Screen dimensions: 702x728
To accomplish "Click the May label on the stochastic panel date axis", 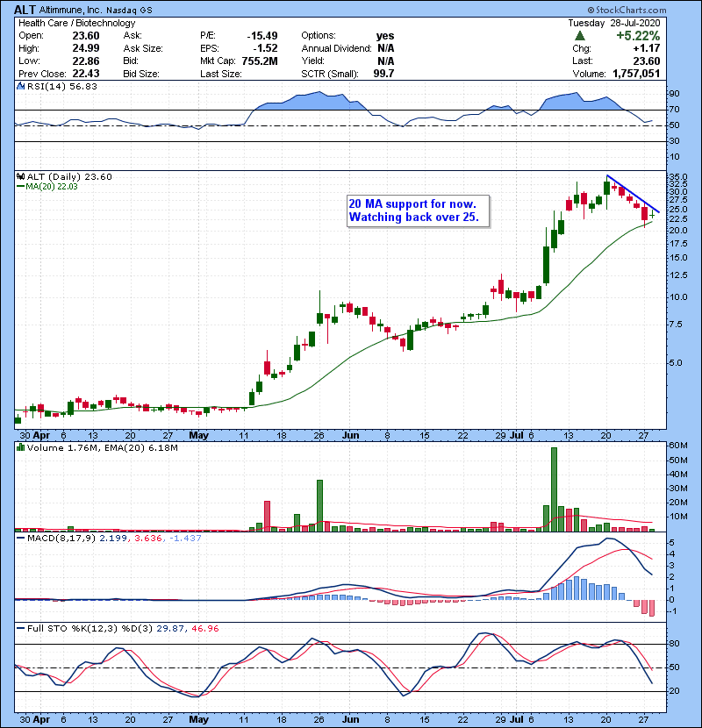I will point(198,719).
